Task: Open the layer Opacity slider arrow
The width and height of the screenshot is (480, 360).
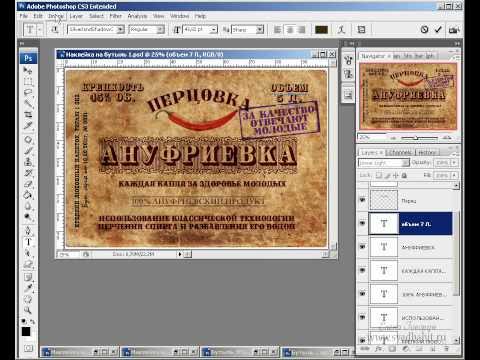Action: coord(454,163)
